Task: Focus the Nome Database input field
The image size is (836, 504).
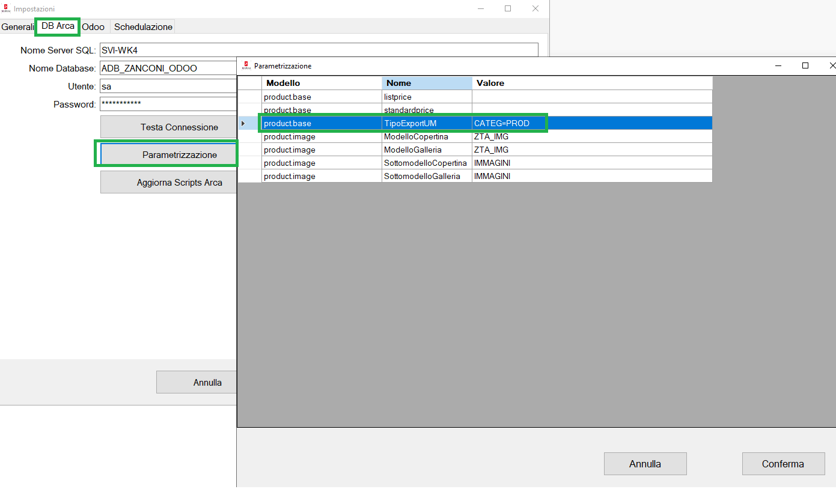Action: pos(168,68)
